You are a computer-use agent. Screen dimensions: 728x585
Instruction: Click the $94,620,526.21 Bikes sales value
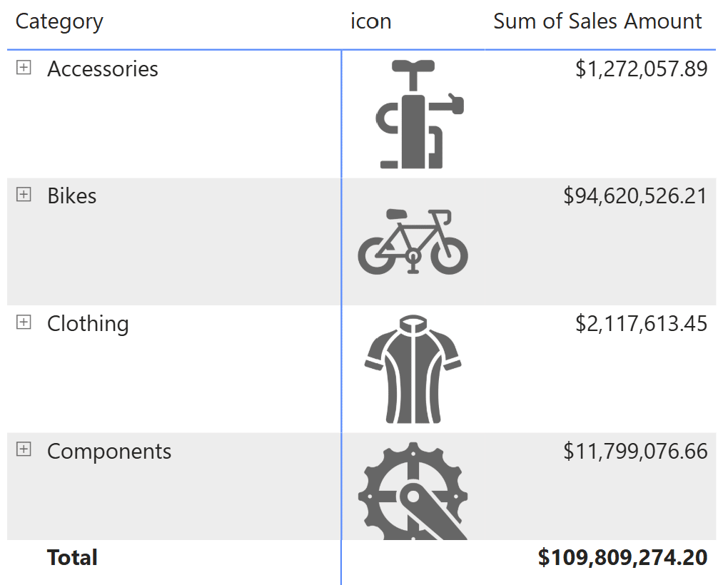635,196
